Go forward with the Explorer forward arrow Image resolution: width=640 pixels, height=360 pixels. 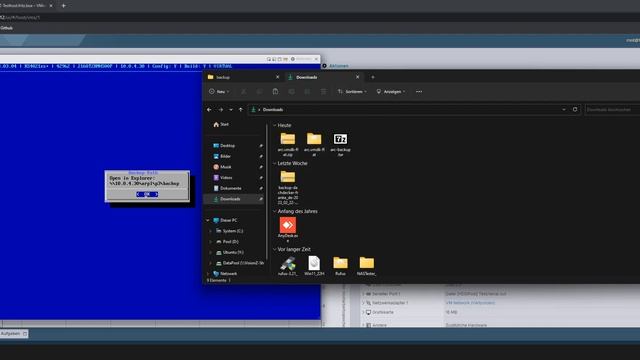(x=220, y=110)
